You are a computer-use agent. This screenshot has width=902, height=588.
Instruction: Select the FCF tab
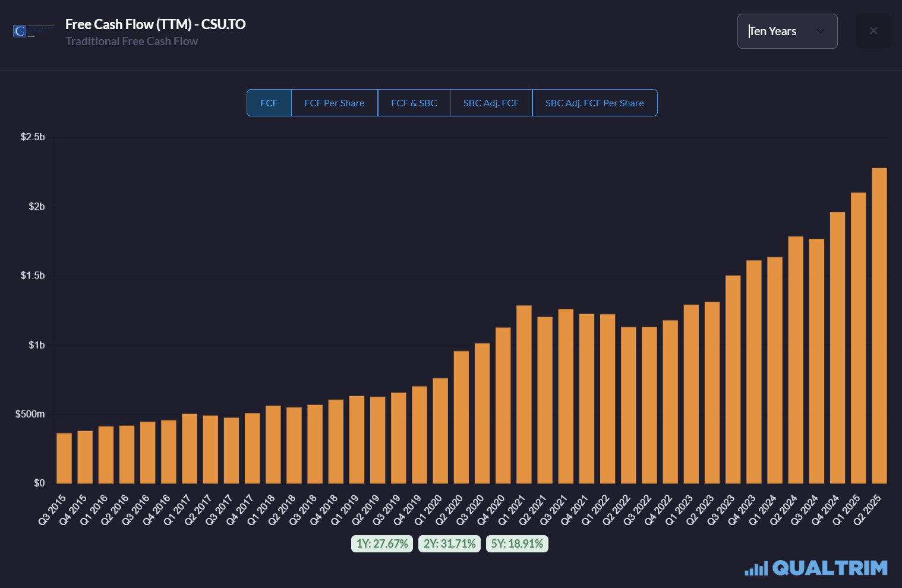269,103
